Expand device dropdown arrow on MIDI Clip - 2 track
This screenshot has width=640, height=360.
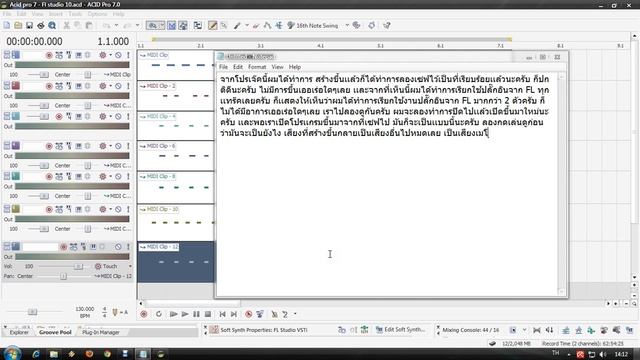click(x=111, y=86)
